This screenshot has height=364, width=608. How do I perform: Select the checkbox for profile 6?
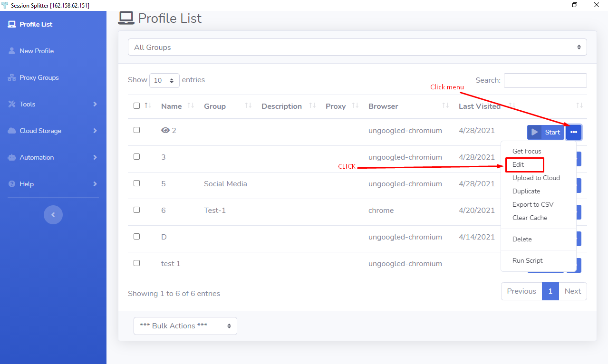tap(137, 210)
